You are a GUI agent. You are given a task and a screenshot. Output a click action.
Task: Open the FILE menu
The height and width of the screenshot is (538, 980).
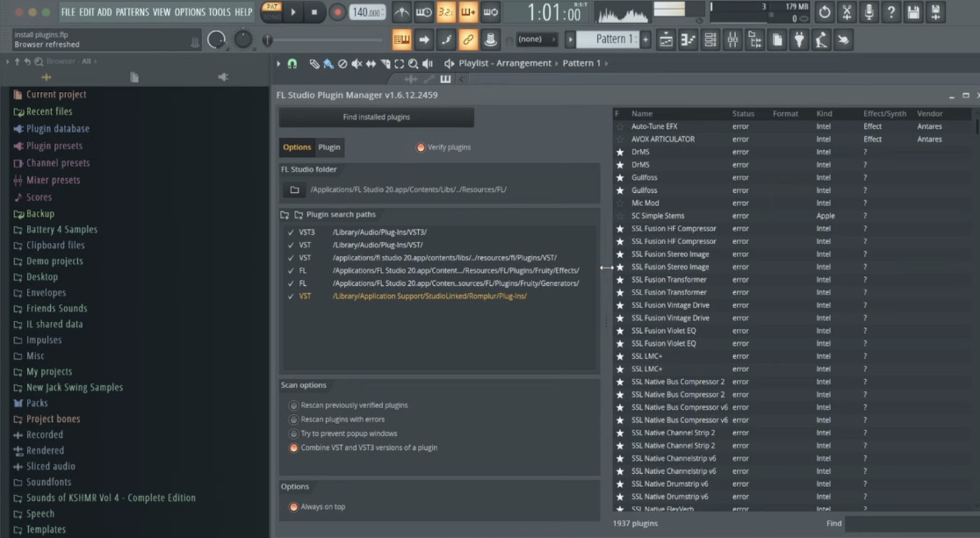[68, 12]
